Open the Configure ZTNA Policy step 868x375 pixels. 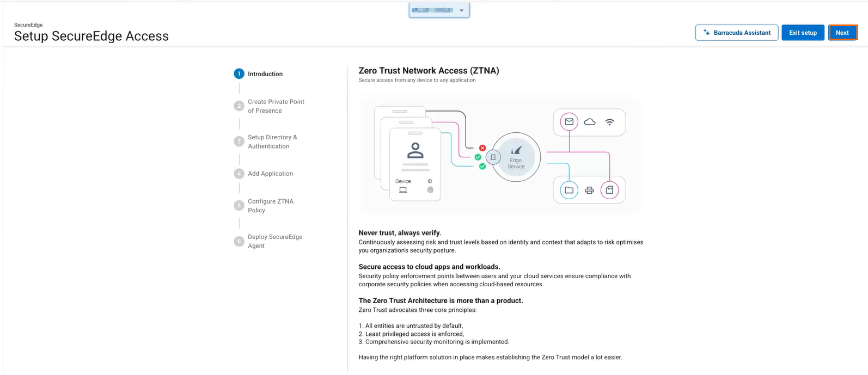270,206
